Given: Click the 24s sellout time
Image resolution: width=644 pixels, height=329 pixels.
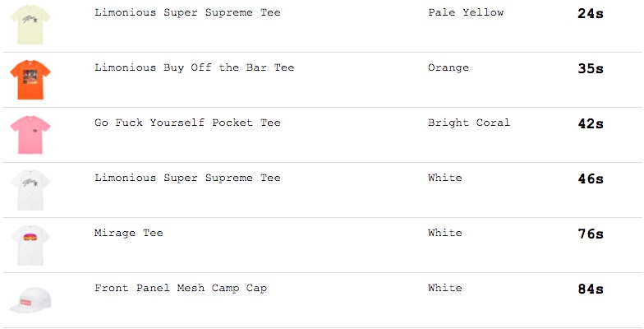Looking at the screenshot, I should (x=591, y=13).
